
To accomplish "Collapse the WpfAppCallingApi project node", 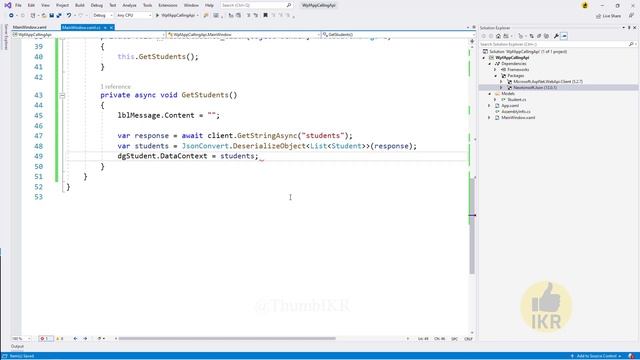I will (484, 58).
